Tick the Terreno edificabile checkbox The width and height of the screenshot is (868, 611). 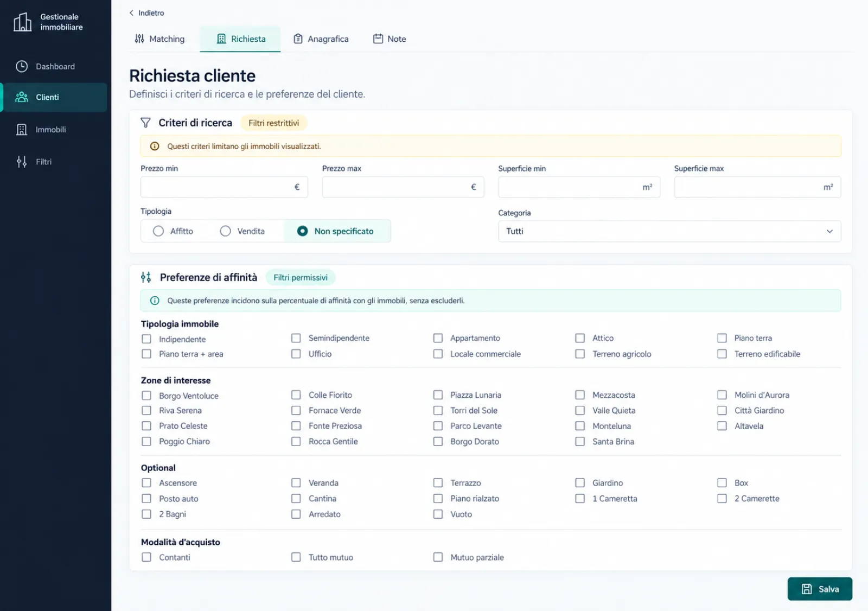point(722,354)
